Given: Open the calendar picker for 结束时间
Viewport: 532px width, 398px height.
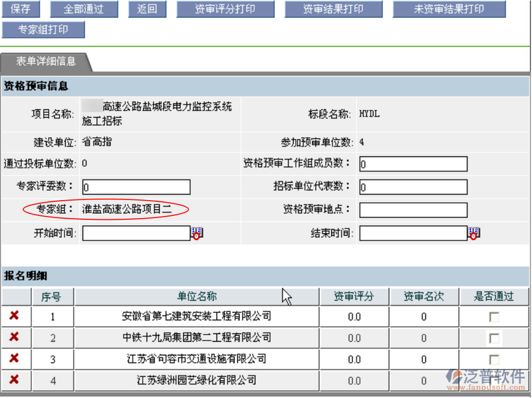Looking at the screenshot, I should pyautogui.click(x=473, y=233).
